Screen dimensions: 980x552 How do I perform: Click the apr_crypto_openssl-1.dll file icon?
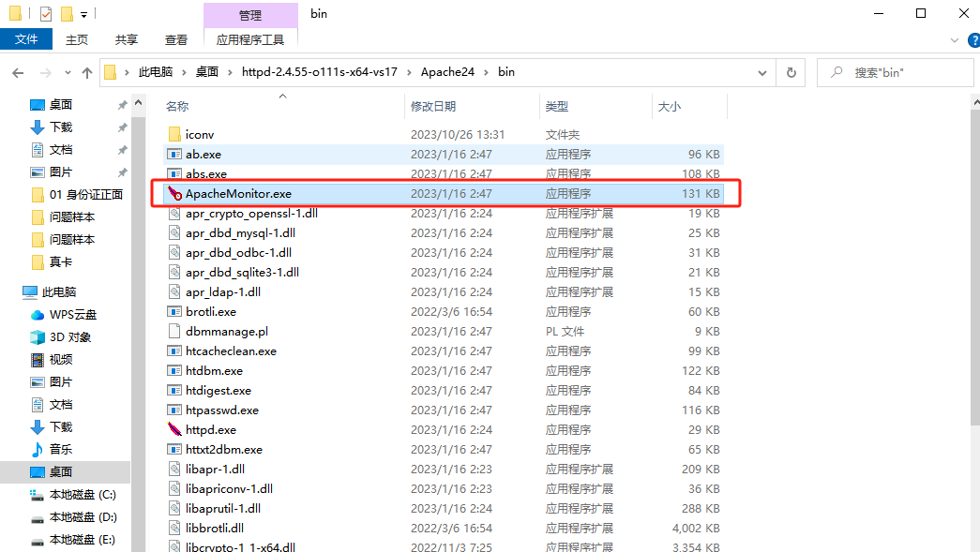(x=174, y=213)
